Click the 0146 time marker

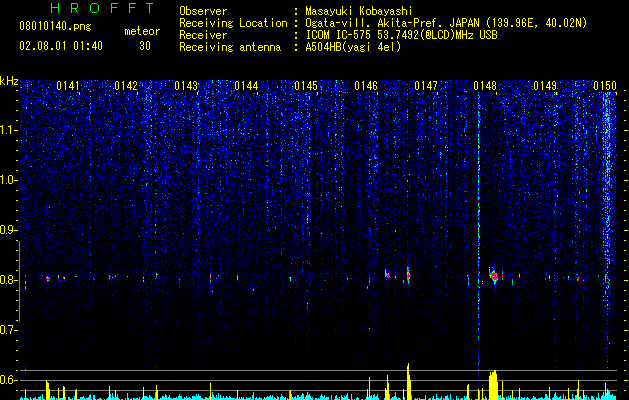tap(366, 86)
